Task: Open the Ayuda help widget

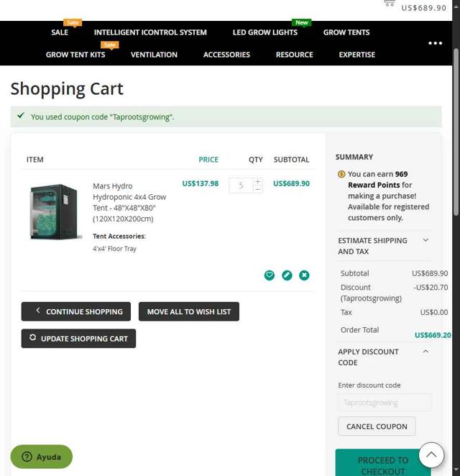Action: pos(42,457)
